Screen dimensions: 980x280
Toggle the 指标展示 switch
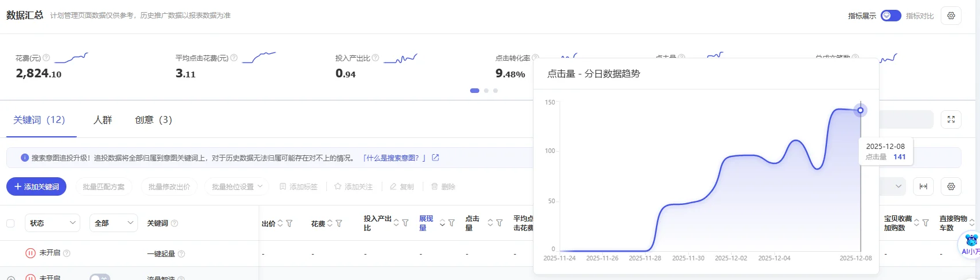890,16
